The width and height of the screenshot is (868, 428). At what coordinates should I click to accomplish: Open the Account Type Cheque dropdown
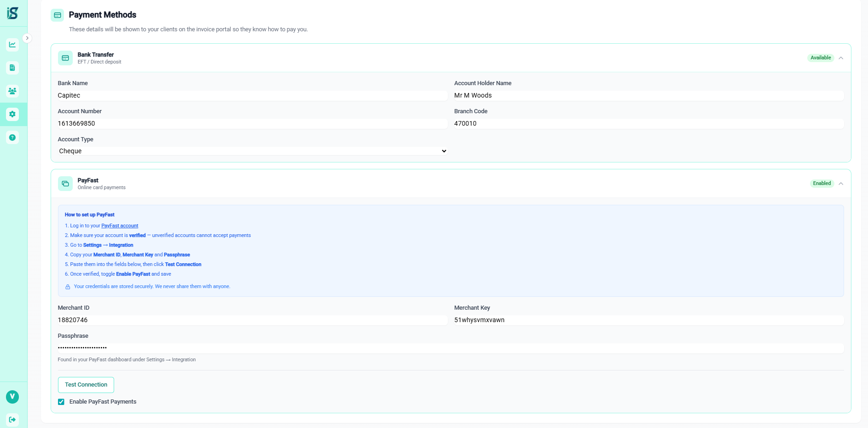(x=253, y=151)
